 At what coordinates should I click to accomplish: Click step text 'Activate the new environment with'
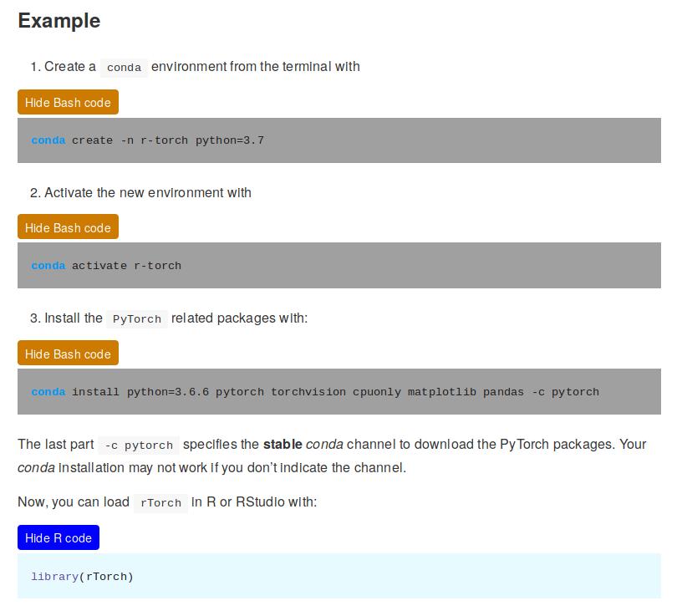(x=148, y=193)
